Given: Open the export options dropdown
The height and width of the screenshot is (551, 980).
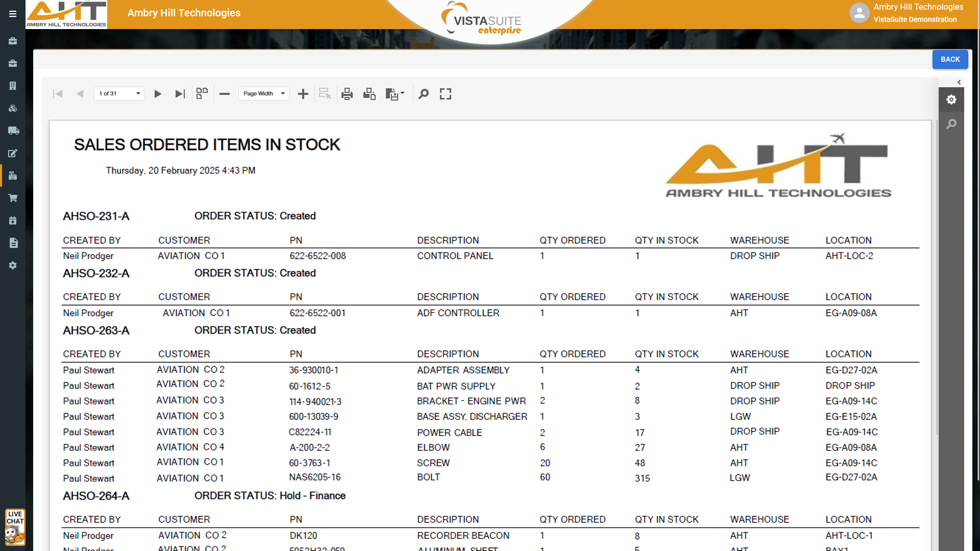Looking at the screenshot, I should [x=396, y=94].
